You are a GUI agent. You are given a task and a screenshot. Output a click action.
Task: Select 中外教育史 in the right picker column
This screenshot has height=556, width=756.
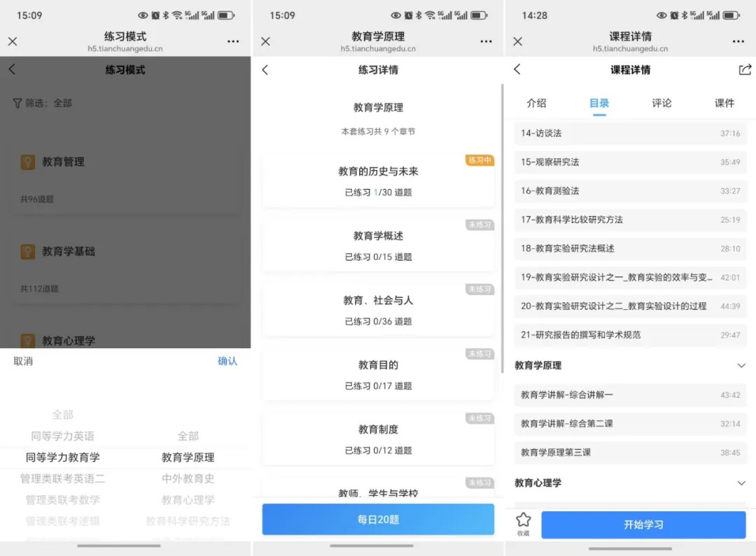pos(187,479)
